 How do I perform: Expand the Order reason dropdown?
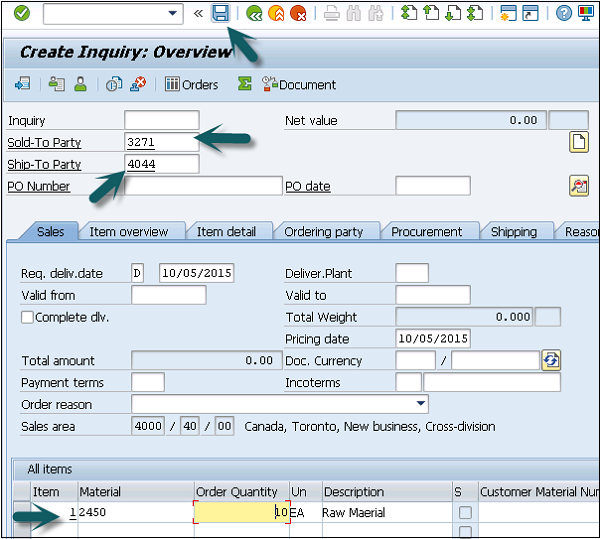[x=420, y=405]
